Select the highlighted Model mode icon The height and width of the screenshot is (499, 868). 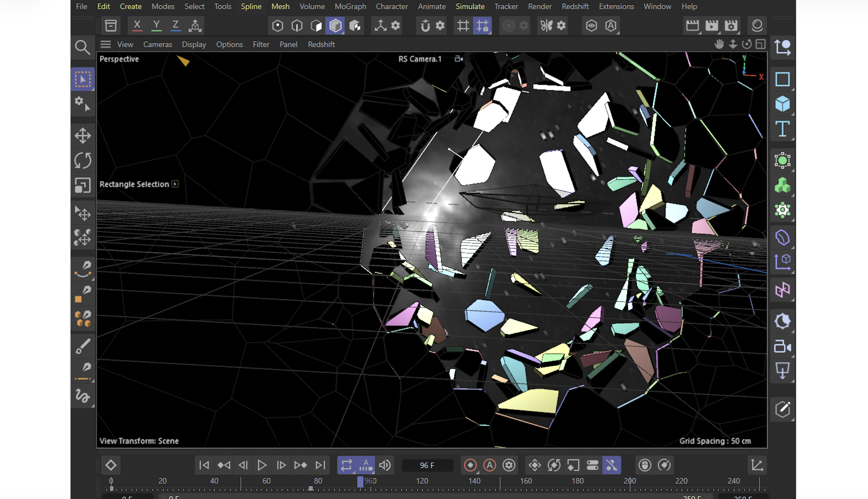[335, 25]
